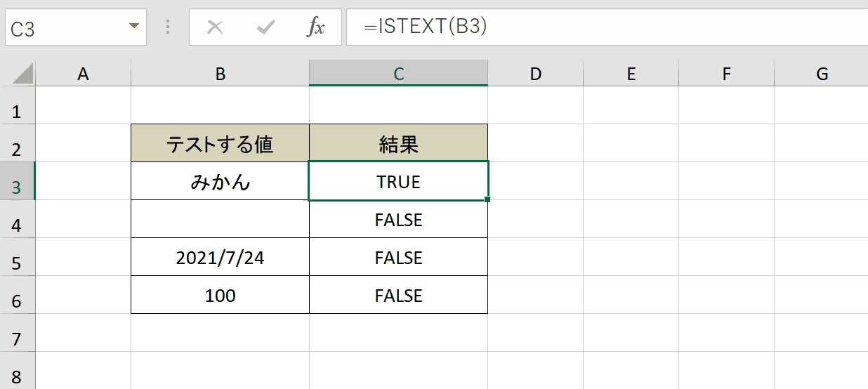This screenshot has width=868, height=389.
Task: Click the formula bar's vertical dots handle
Action: click(168, 27)
